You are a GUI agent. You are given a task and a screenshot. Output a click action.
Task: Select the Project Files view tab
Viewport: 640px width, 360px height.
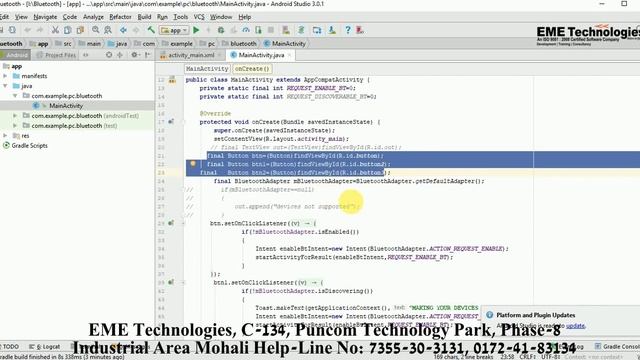[56, 55]
